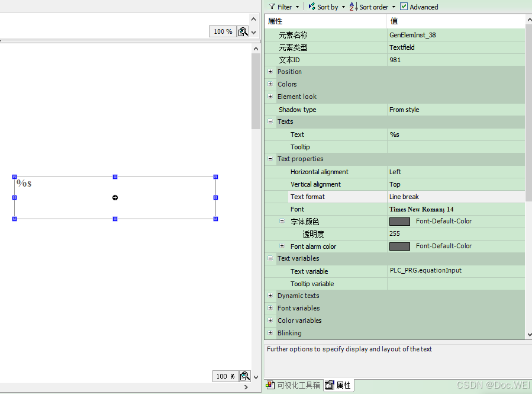Collapse the Text properties group
532x394 pixels.
[x=270, y=159]
